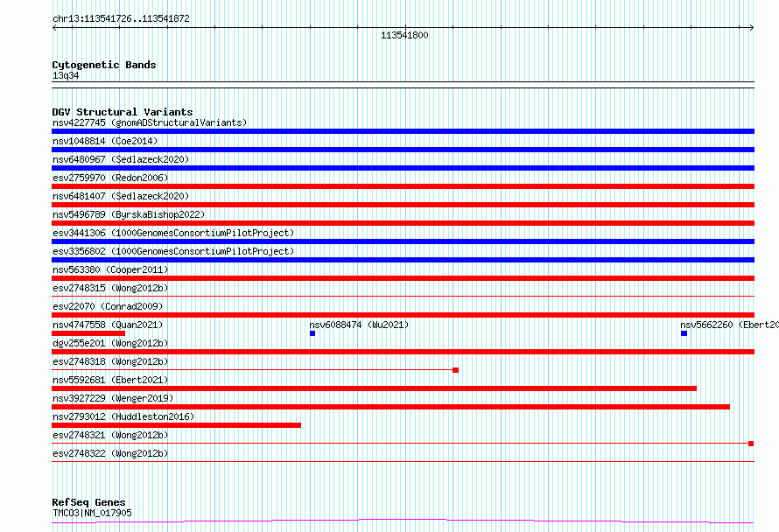Click the blue bar of esv3356802
The image size is (779, 532).
[403, 260]
